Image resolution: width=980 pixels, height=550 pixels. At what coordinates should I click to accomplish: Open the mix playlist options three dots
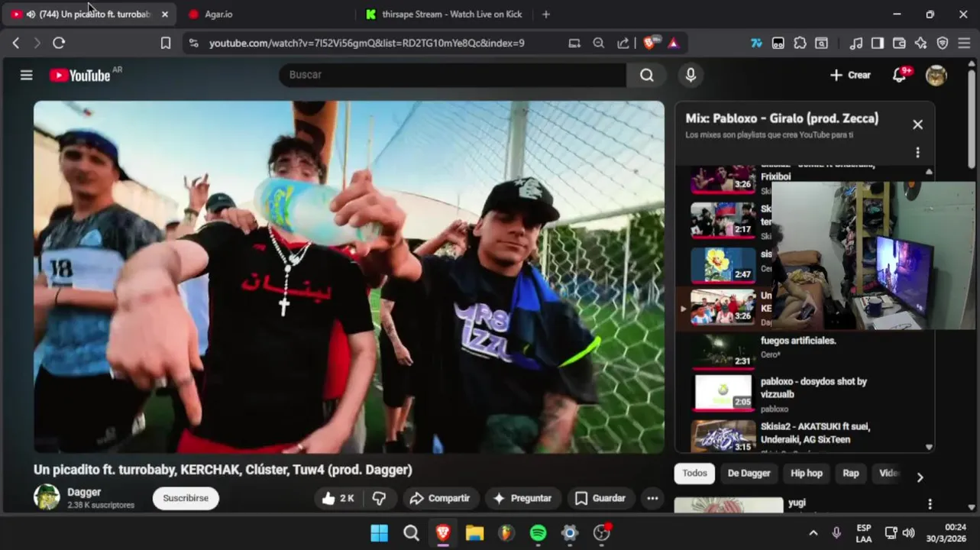point(917,152)
